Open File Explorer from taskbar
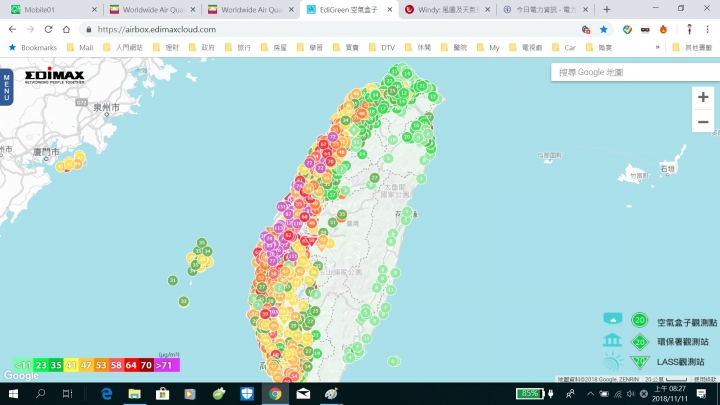720x405 pixels. point(135,394)
